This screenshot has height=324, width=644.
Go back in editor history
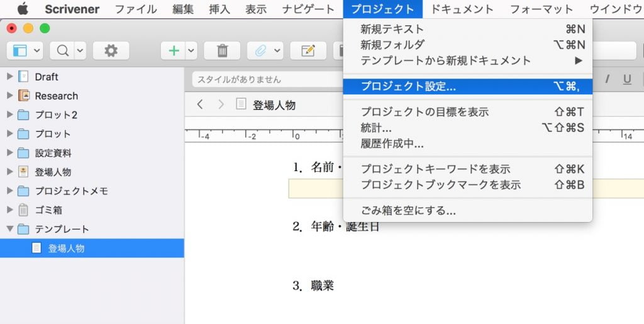[200, 104]
